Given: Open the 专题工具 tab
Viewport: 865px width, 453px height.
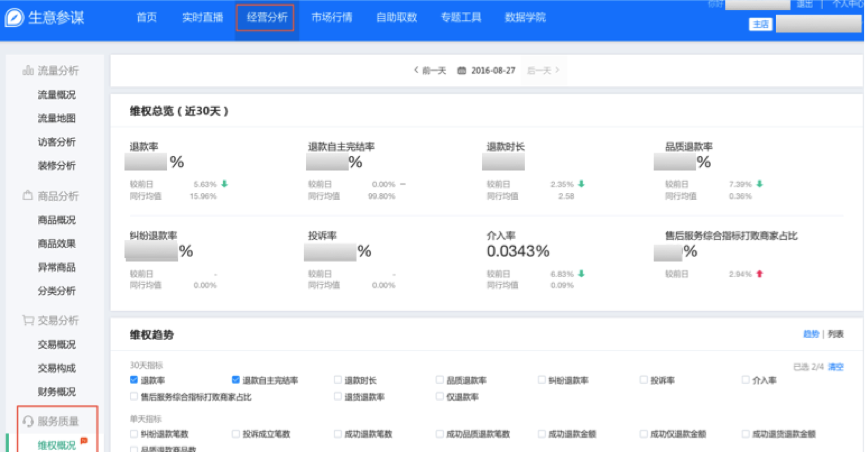Looking at the screenshot, I should click(x=461, y=18).
